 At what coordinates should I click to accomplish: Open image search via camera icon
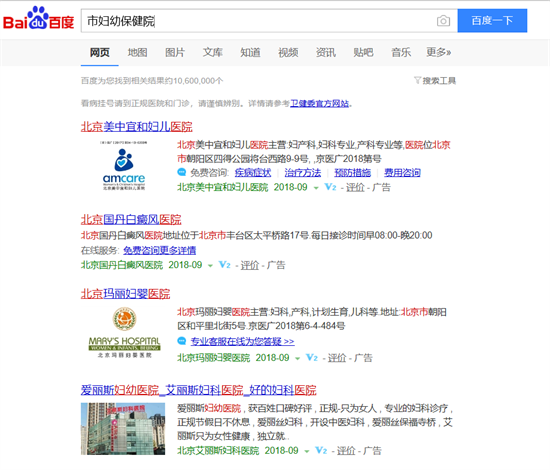[x=443, y=21]
